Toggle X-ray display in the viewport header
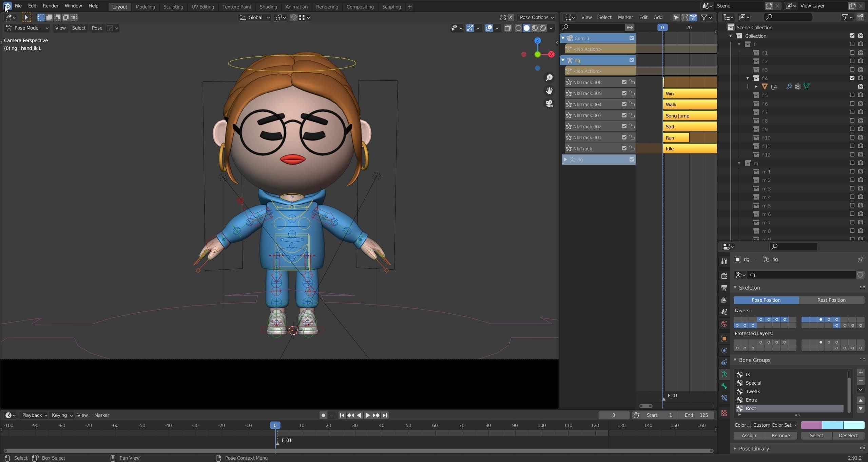This screenshot has width=868, height=462. (507, 28)
